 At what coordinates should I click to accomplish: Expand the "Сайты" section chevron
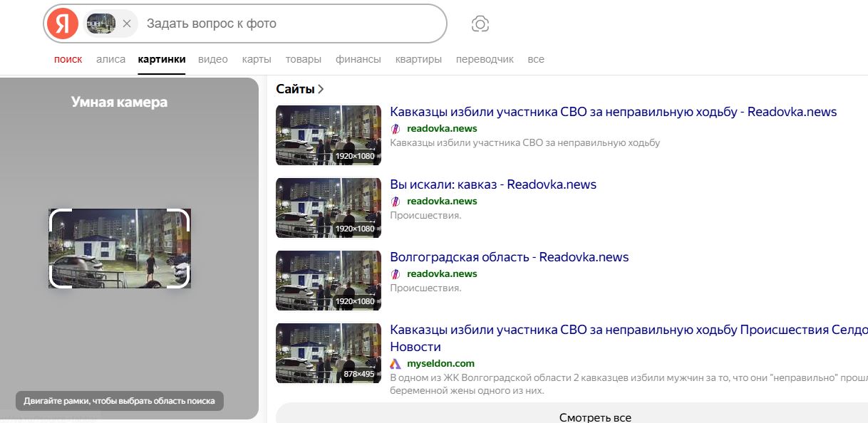(321, 89)
